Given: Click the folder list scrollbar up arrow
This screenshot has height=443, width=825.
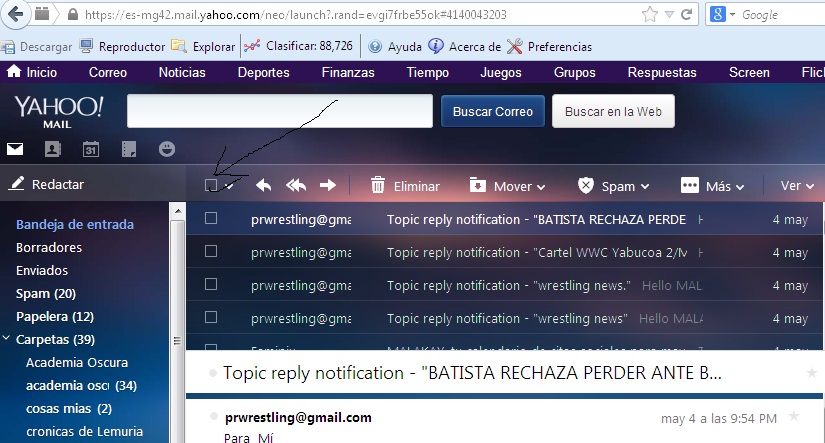Looking at the screenshot, I should (178, 211).
